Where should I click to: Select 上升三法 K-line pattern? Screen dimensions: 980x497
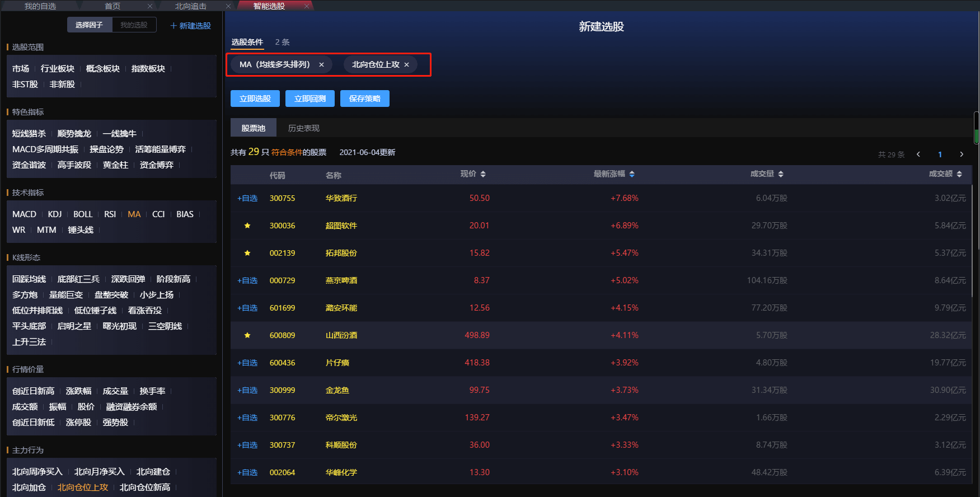click(29, 342)
